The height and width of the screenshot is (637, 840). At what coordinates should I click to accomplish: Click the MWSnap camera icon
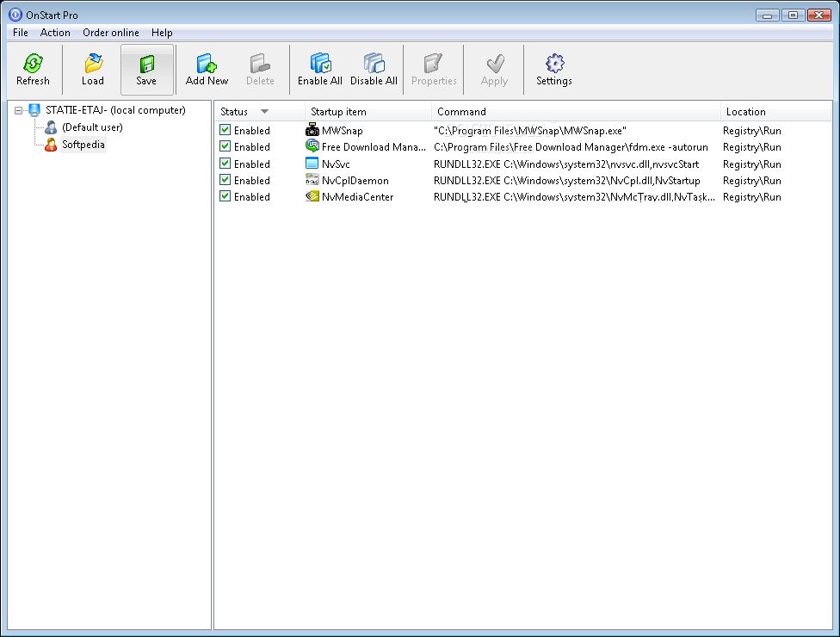coord(312,130)
